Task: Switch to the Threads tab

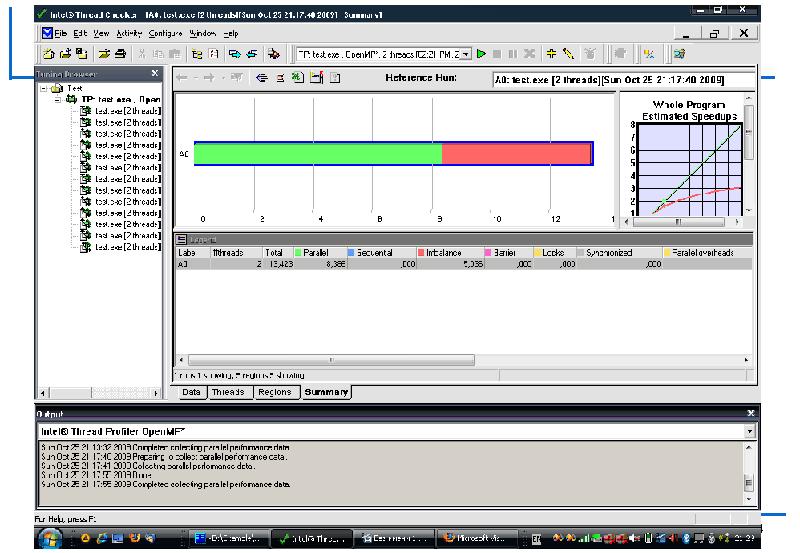Action: pos(229,392)
